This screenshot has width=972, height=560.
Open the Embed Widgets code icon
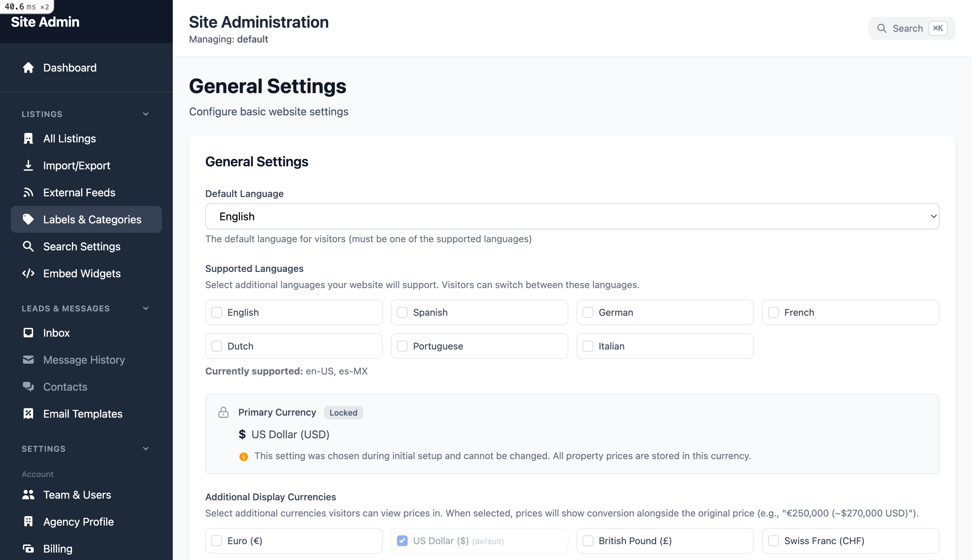[28, 273]
